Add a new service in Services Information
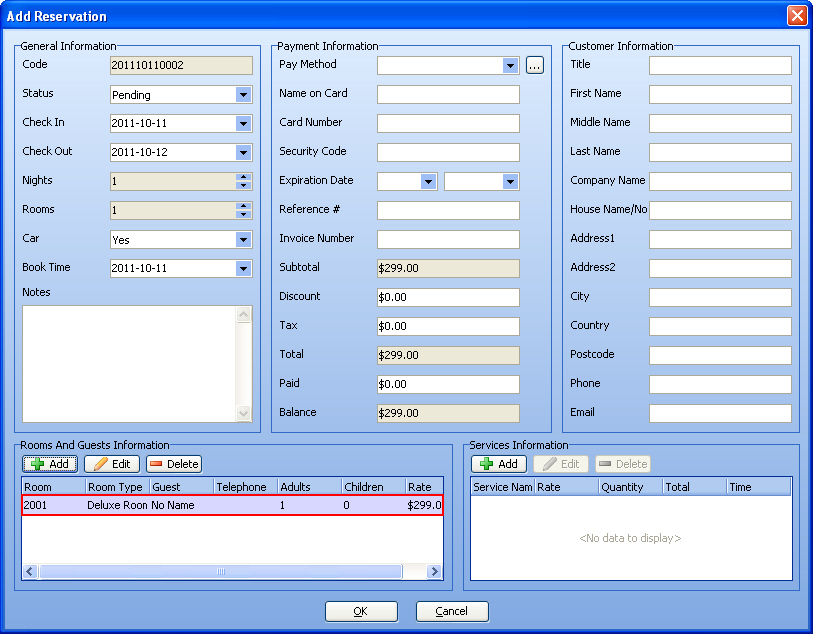813x634 pixels. 499,464
